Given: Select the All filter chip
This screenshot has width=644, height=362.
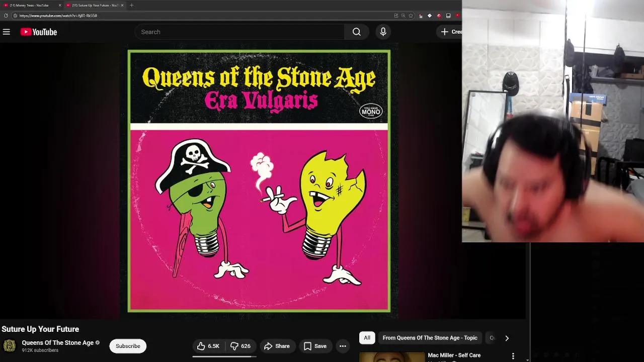Looking at the screenshot, I should tap(367, 338).
